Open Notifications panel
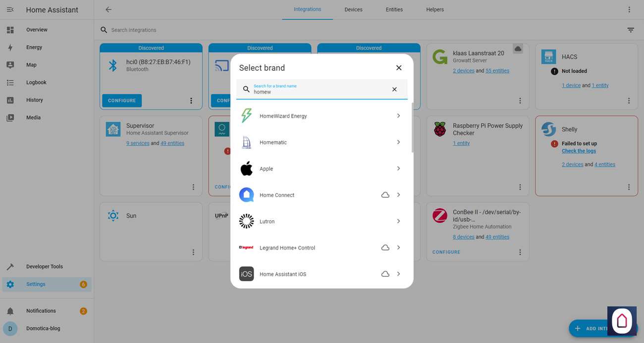Screen dimensions: 644x343 pos(47,311)
